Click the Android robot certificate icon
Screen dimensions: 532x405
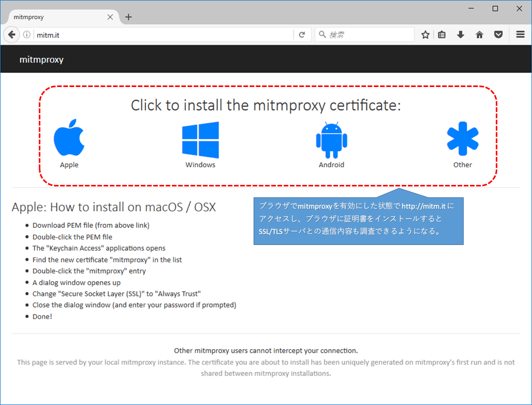click(332, 140)
